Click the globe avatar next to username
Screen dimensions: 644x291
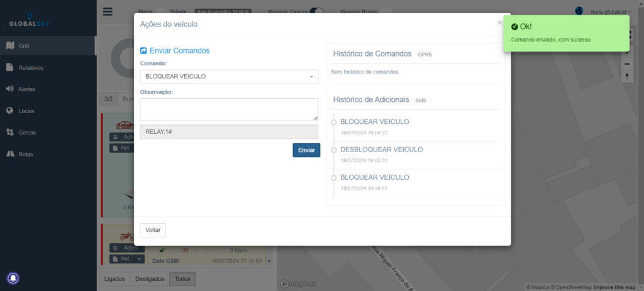pos(579,11)
